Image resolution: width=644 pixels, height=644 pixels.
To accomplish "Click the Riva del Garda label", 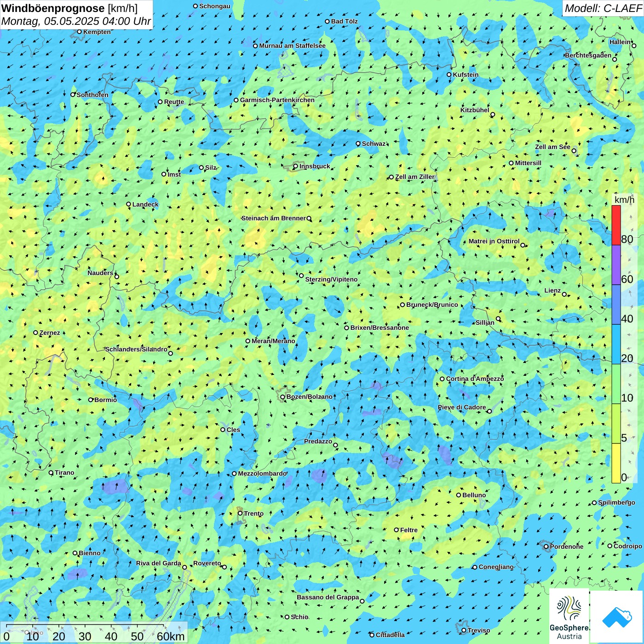I will pyautogui.click(x=159, y=563).
